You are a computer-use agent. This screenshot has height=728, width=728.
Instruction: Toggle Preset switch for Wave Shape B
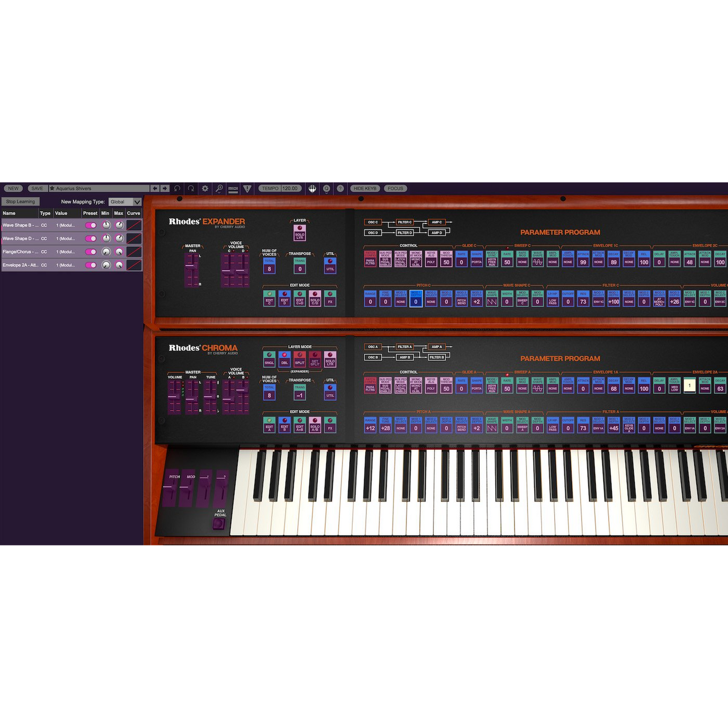point(91,225)
